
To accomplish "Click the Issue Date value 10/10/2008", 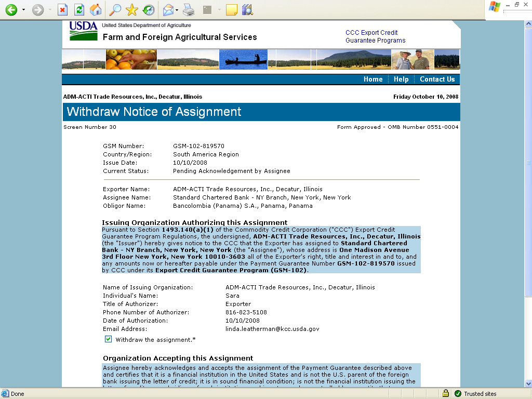I will [190, 163].
